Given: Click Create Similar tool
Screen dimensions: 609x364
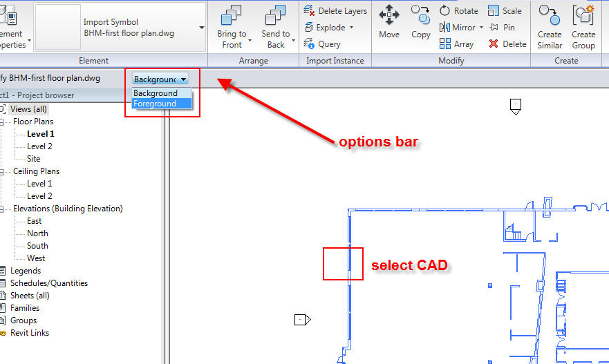Looking at the screenshot, I should (550, 27).
